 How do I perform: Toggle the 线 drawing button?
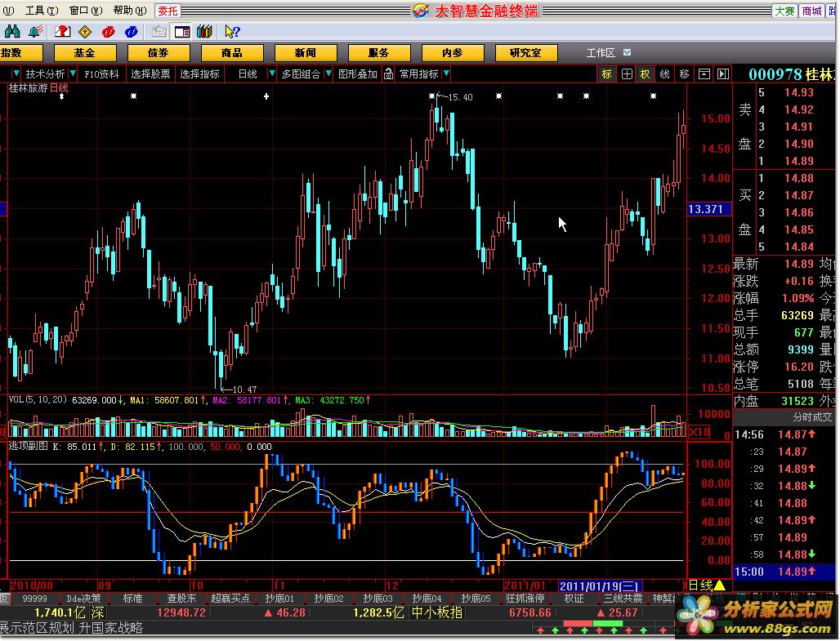click(x=665, y=74)
